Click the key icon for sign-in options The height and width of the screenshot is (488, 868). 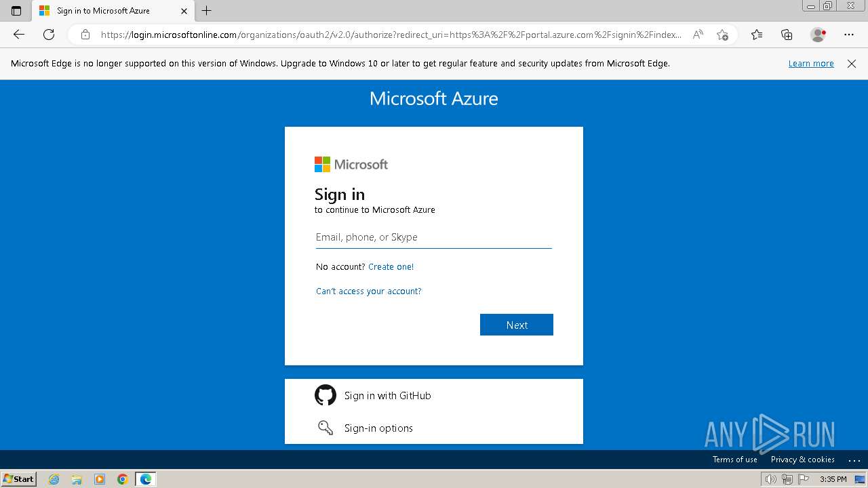[325, 428]
